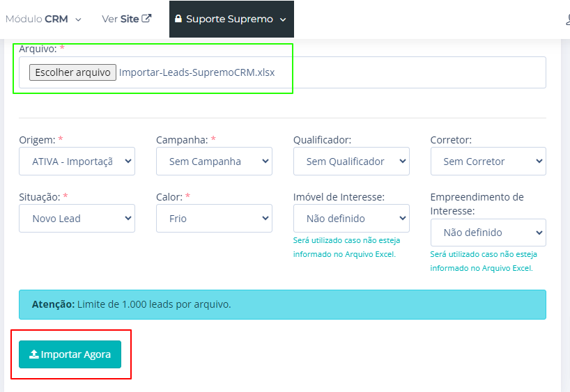Expand the Empreendimento de Interesse dropdown
The image size is (570, 392).
pos(488,233)
